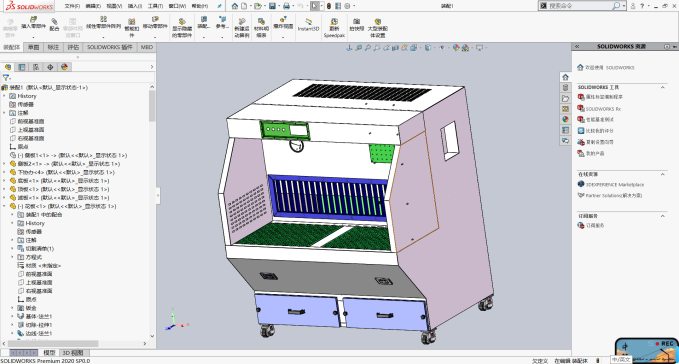
Task: Click the 订阅服务 link with globe icon
Action: [595, 225]
